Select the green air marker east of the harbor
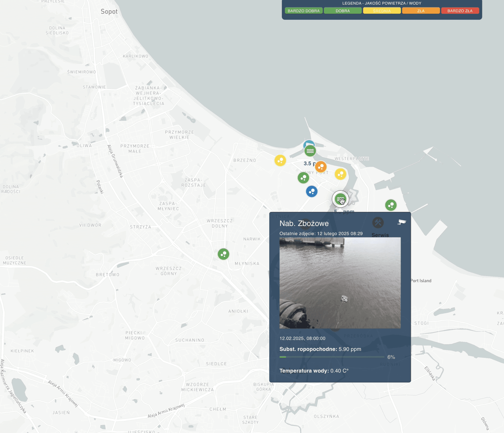The image size is (504, 433). coord(391,205)
